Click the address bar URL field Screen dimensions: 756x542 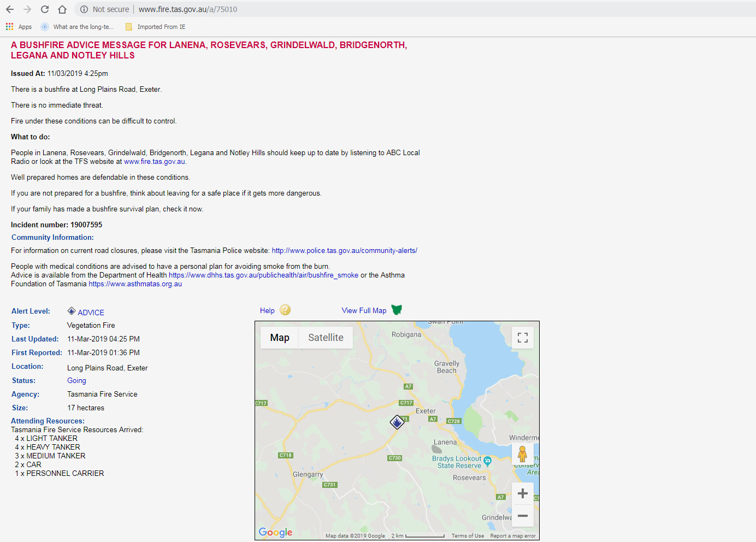coord(415,9)
